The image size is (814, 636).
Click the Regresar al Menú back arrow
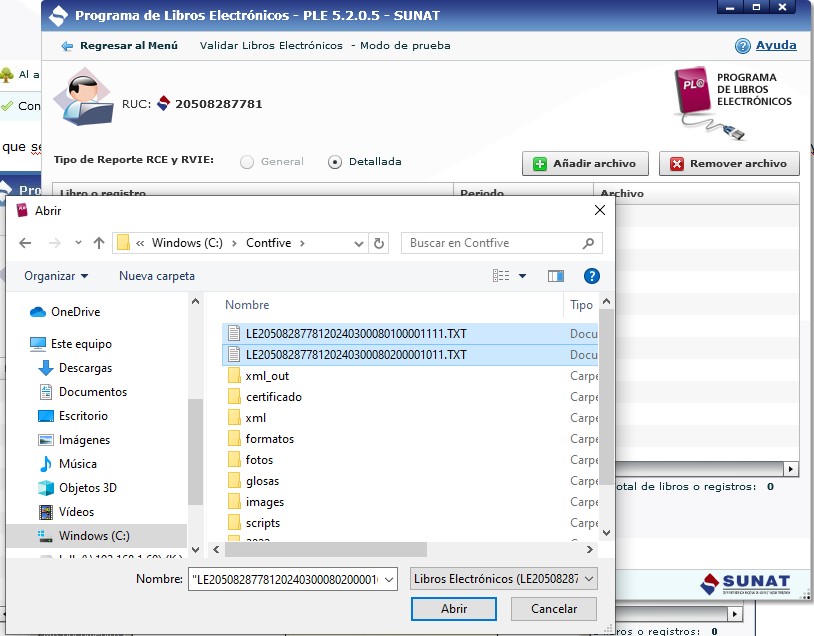tap(67, 46)
